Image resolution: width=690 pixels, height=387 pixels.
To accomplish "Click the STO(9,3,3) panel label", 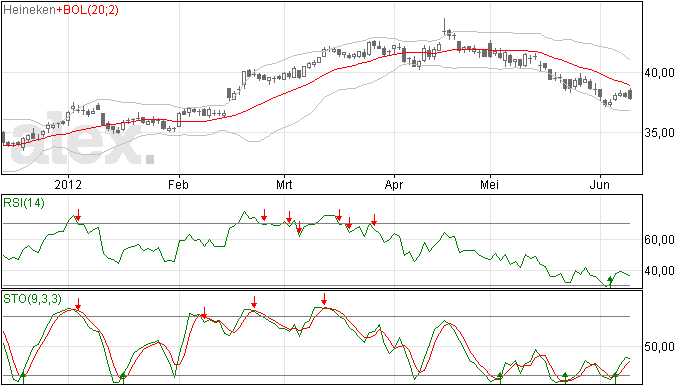I will pyautogui.click(x=33, y=299).
